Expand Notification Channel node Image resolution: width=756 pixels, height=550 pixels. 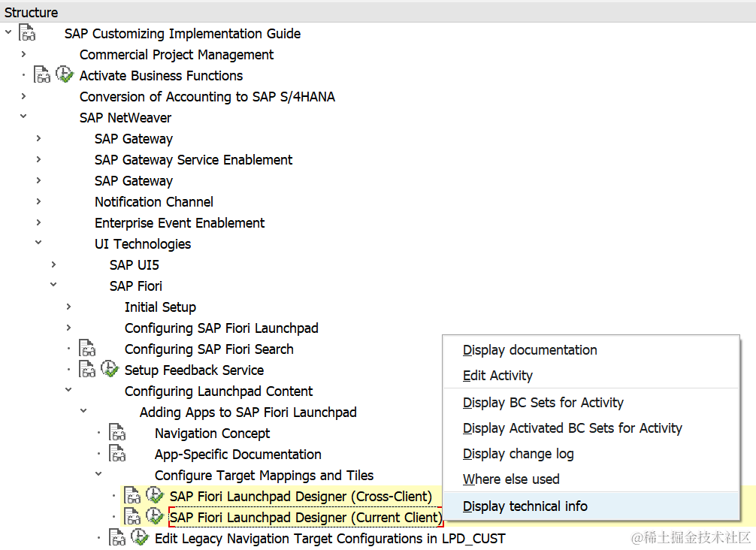click(x=38, y=201)
